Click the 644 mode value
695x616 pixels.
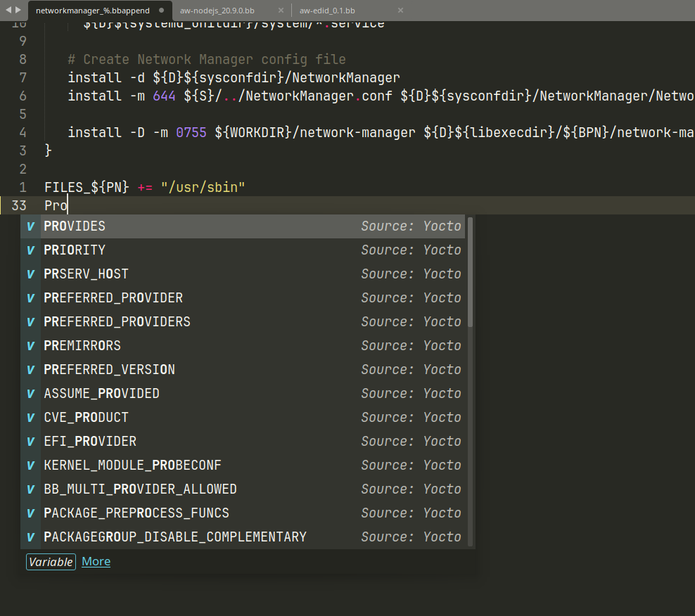164,96
